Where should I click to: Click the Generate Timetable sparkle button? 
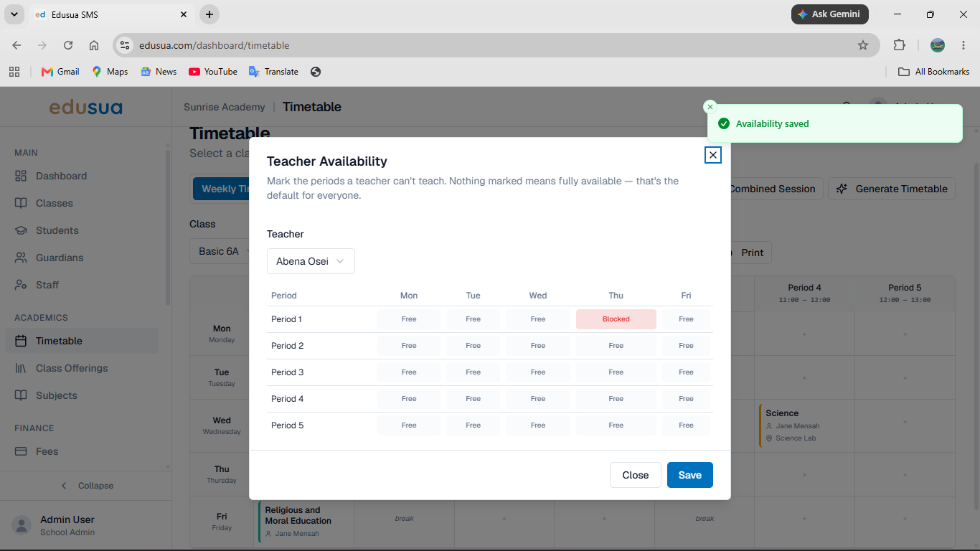[892, 189]
